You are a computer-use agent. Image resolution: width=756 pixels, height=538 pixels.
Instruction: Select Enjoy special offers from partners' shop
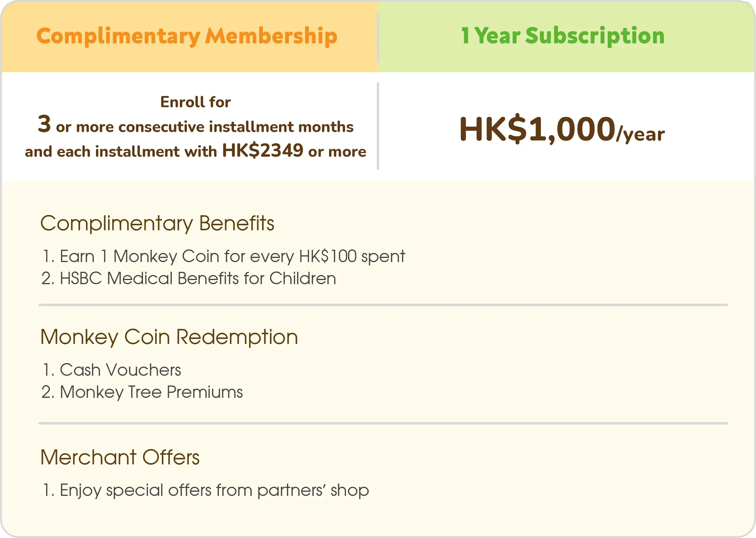[x=205, y=491]
